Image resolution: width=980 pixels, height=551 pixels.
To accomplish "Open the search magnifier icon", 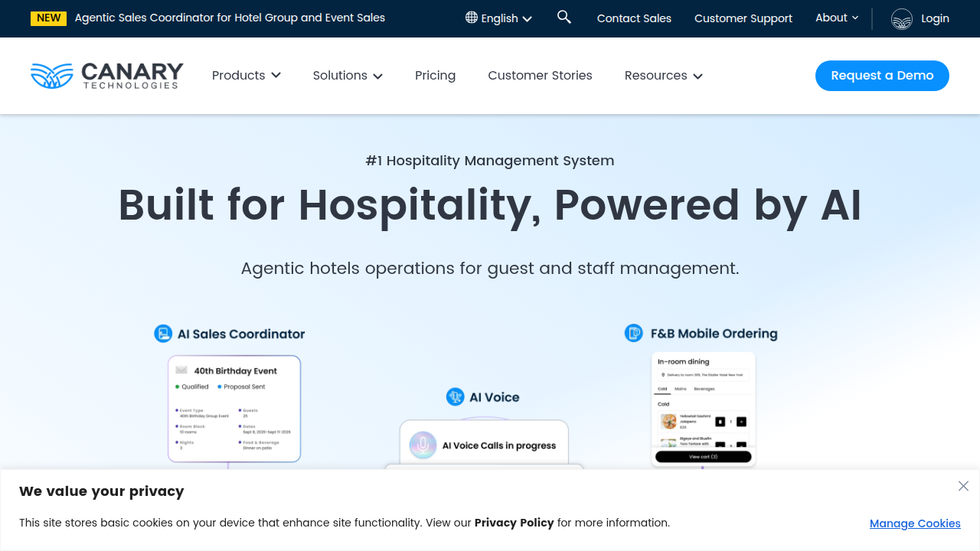I will click(x=564, y=17).
